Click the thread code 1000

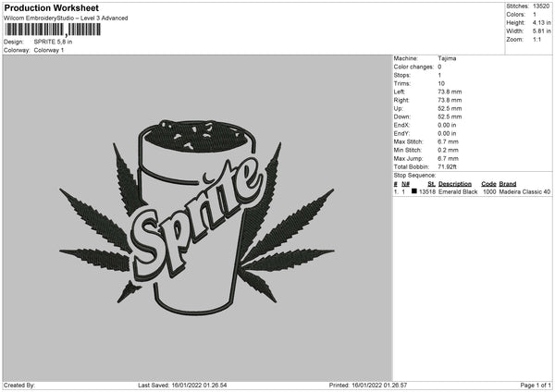pyautogui.click(x=489, y=191)
